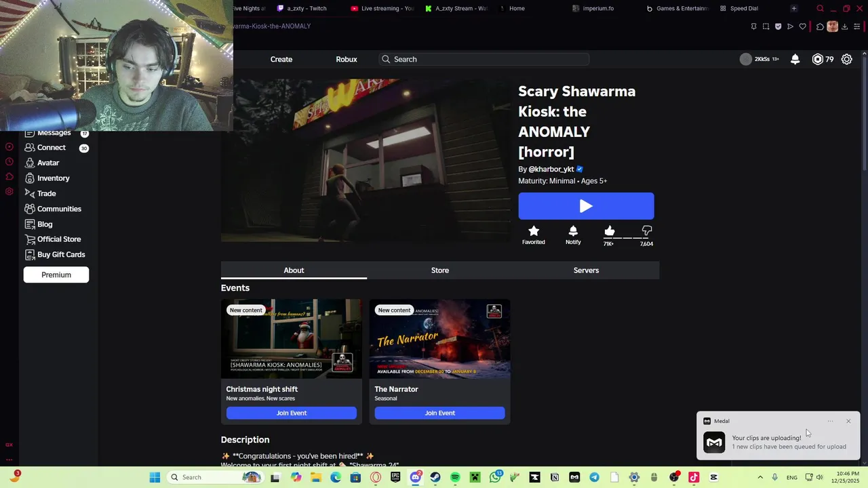Join The Narrator event
Image resolution: width=868 pixels, height=488 pixels.
[x=440, y=413]
